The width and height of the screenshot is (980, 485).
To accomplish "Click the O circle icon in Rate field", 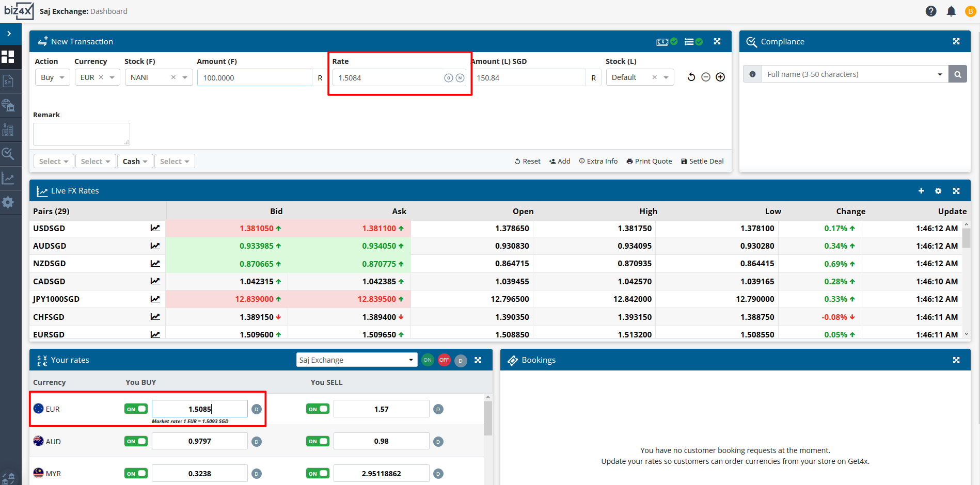I will [x=449, y=78].
